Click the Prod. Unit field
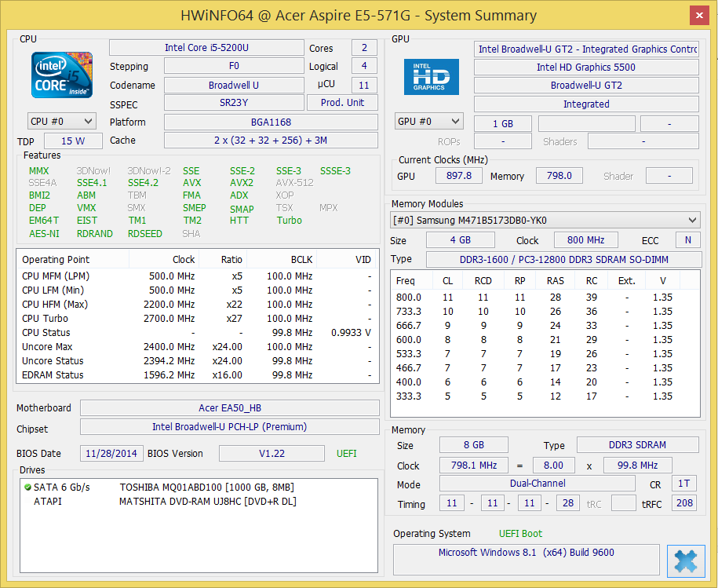The height and width of the screenshot is (588, 718). (x=342, y=103)
